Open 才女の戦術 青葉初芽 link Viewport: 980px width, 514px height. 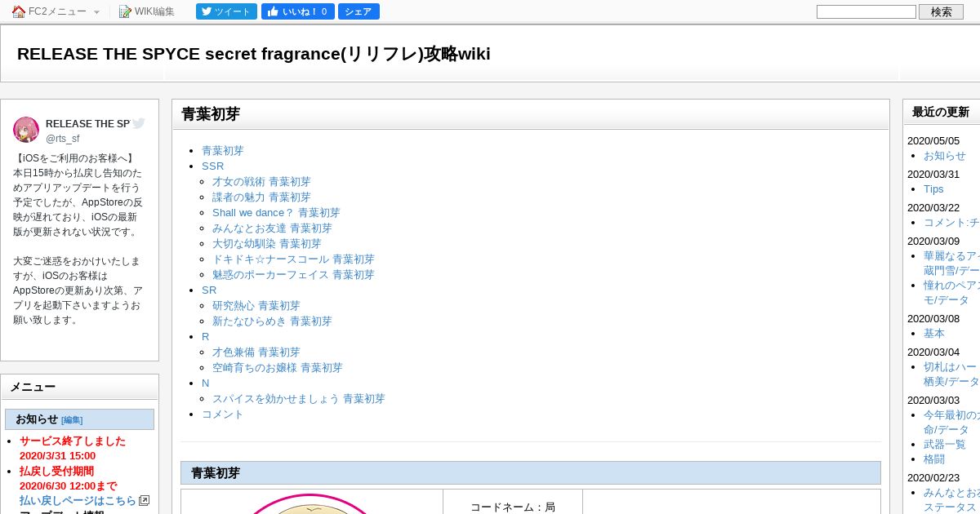(261, 182)
